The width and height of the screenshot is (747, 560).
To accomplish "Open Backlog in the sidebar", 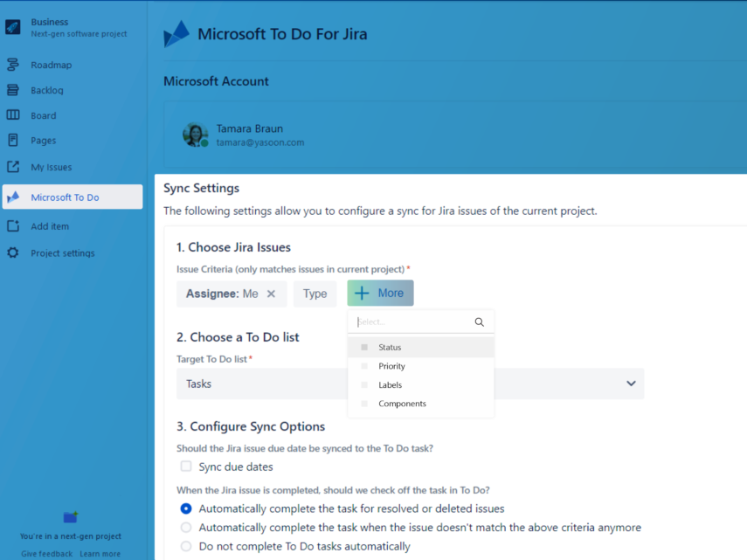I will [x=46, y=90].
